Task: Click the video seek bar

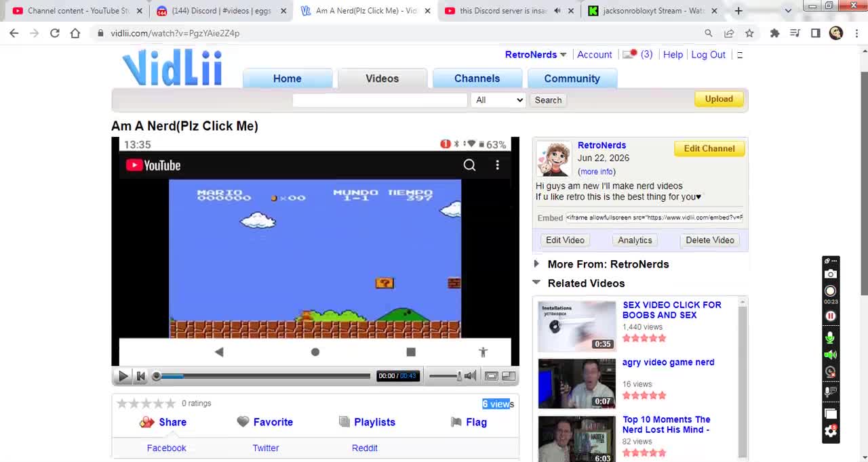Action: tap(262, 376)
